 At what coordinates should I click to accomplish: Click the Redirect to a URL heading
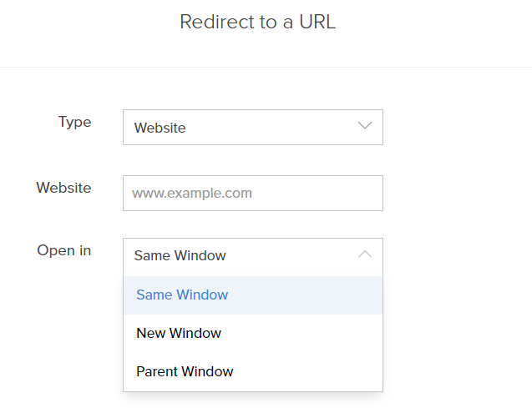click(x=257, y=22)
